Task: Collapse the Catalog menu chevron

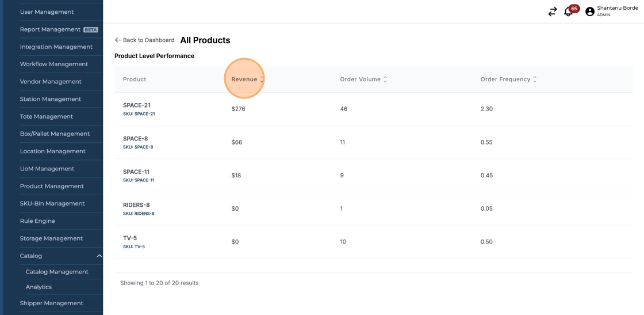Action: 99,256
